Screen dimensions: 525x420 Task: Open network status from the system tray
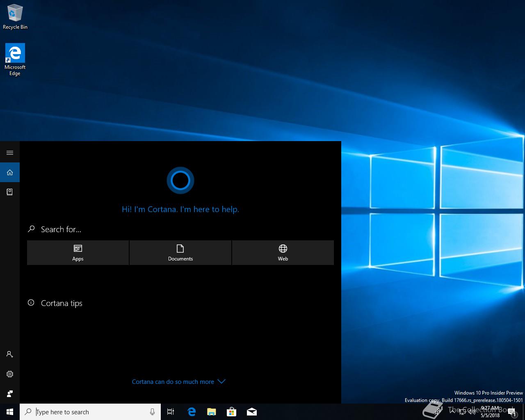coord(462,412)
